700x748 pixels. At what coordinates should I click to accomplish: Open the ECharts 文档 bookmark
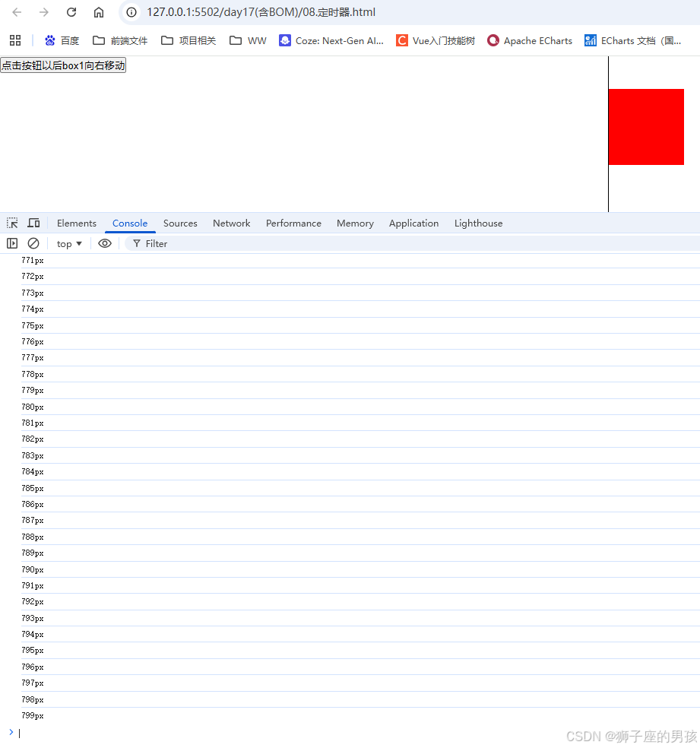[x=633, y=40]
